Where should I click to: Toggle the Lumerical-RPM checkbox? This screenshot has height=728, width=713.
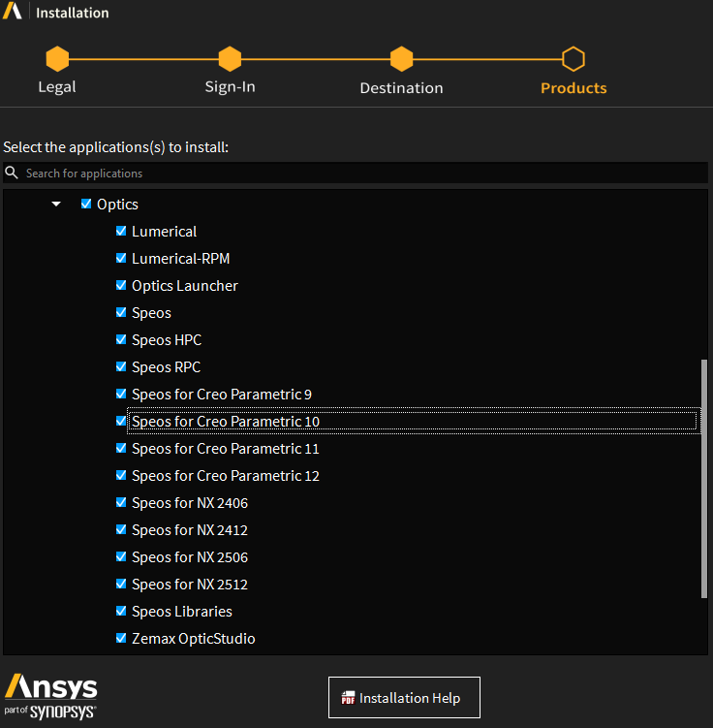[x=121, y=258]
